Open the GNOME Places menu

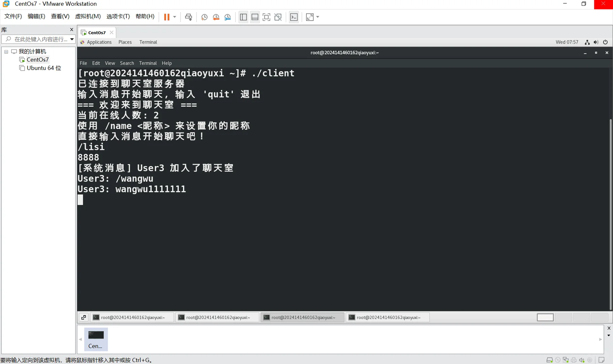pos(125,42)
